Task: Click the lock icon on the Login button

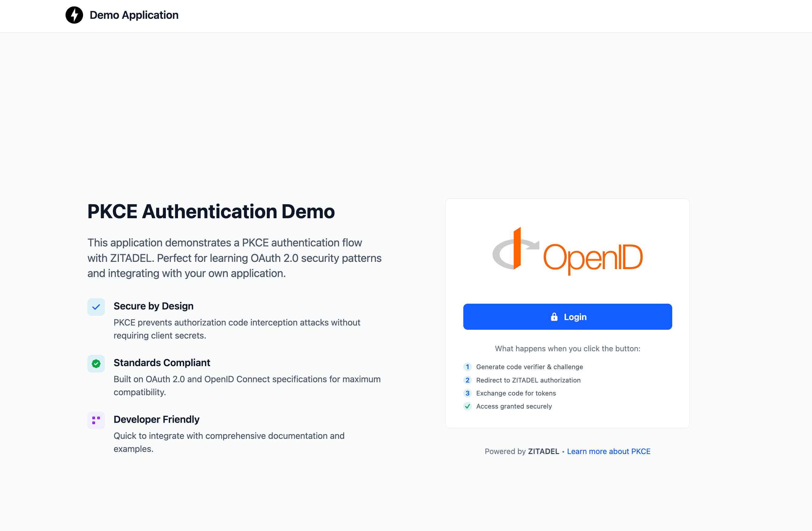Action: pyautogui.click(x=554, y=317)
